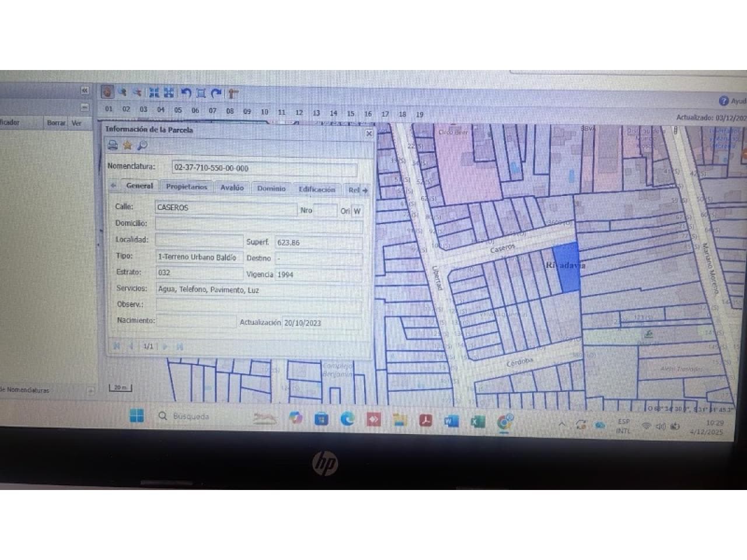This screenshot has height=560, width=747.
Task: Click the Estrato field showing 032
Action: coord(199,272)
